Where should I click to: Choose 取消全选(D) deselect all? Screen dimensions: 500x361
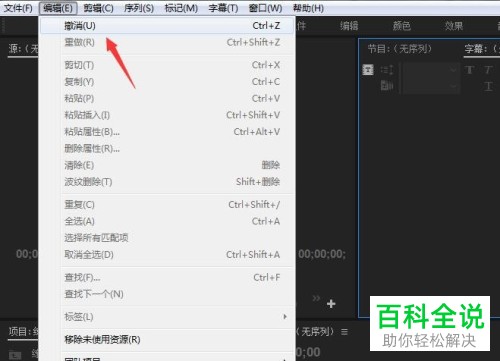pyautogui.click(x=167, y=255)
